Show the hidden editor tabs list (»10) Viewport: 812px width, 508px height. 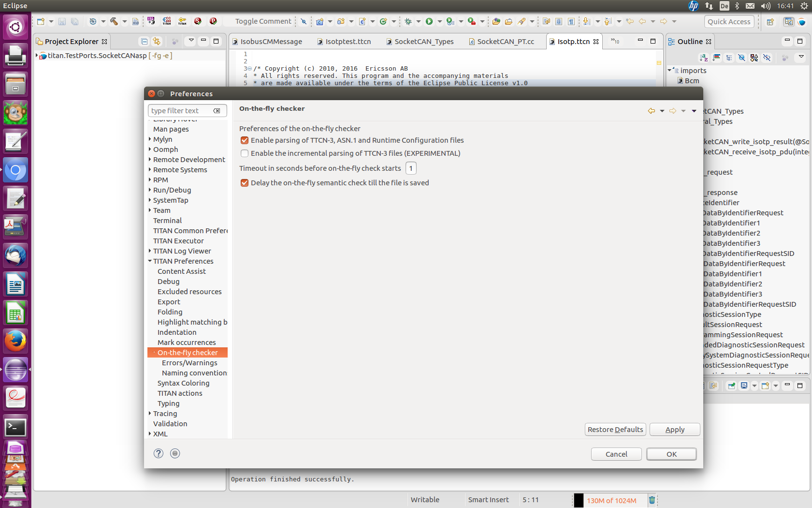[615, 41]
